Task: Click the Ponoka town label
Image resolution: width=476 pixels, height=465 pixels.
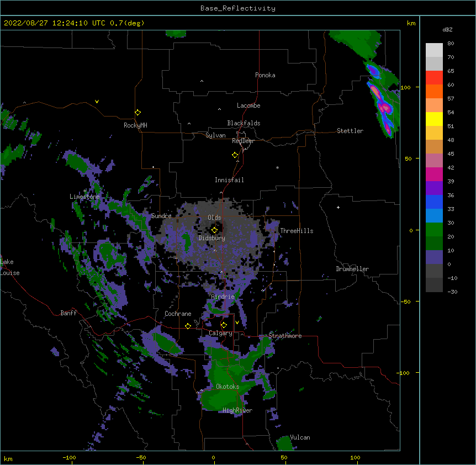Action: click(265, 75)
